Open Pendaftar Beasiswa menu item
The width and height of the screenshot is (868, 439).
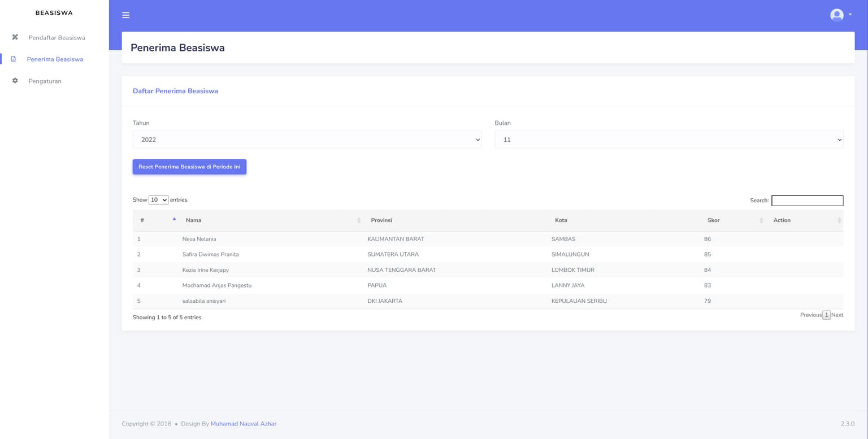click(57, 38)
